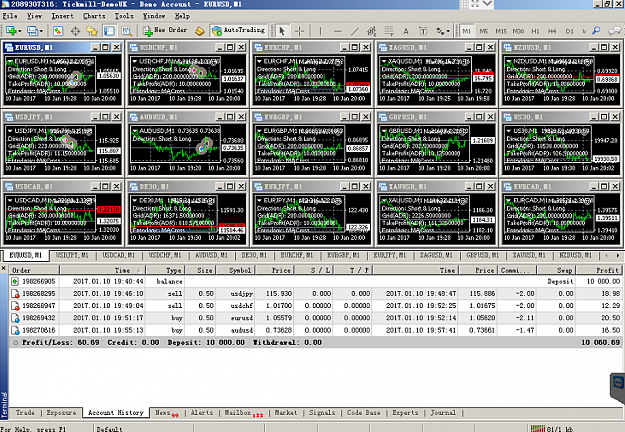This screenshot has height=432, width=625.
Task: Open the Profiles toolbar icon
Action: pos(31,31)
